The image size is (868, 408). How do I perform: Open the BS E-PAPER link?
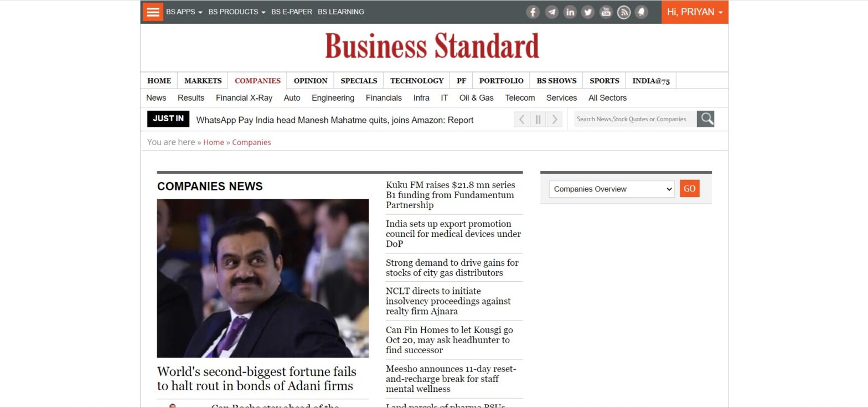(x=292, y=12)
